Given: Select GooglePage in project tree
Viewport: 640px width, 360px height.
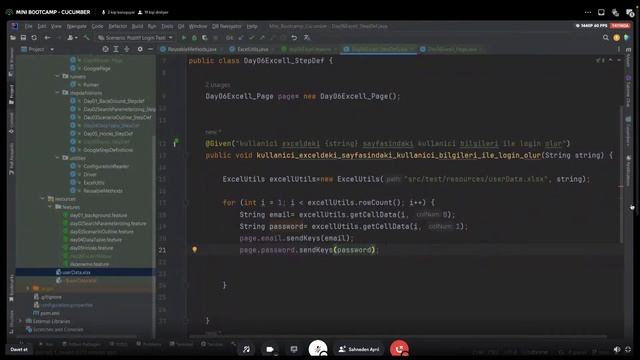Looking at the screenshot, I should point(97,69).
